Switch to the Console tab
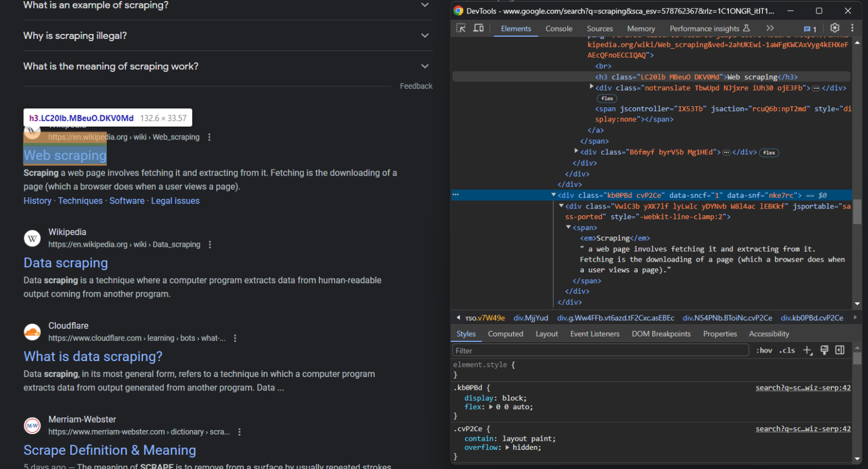The width and height of the screenshot is (868, 469). point(558,29)
